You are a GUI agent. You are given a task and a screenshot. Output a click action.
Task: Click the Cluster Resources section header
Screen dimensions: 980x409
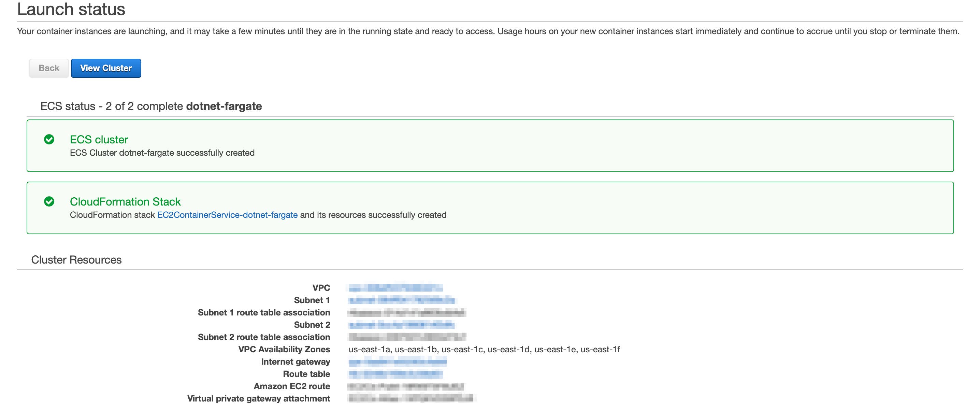click(76, 260)
